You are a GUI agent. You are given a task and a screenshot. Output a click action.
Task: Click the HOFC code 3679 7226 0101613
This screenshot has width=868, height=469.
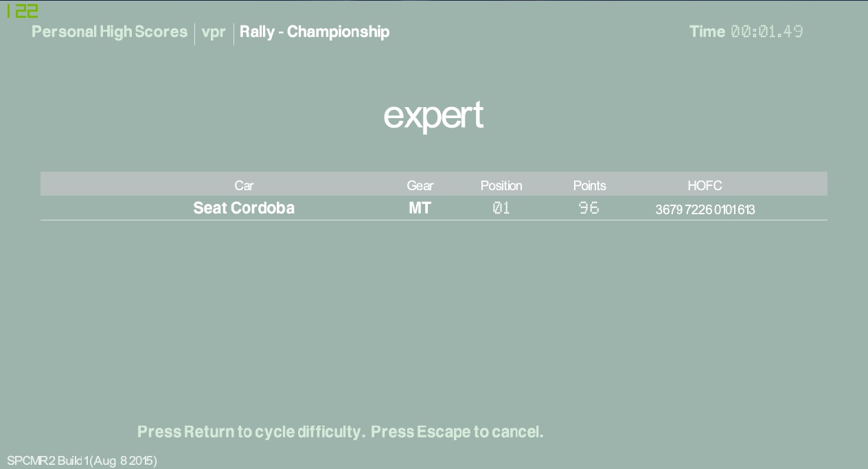click(705, 209)
